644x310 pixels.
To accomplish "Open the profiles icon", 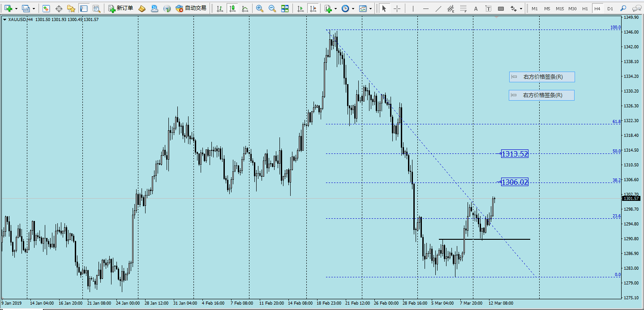I will coord(26,8).
